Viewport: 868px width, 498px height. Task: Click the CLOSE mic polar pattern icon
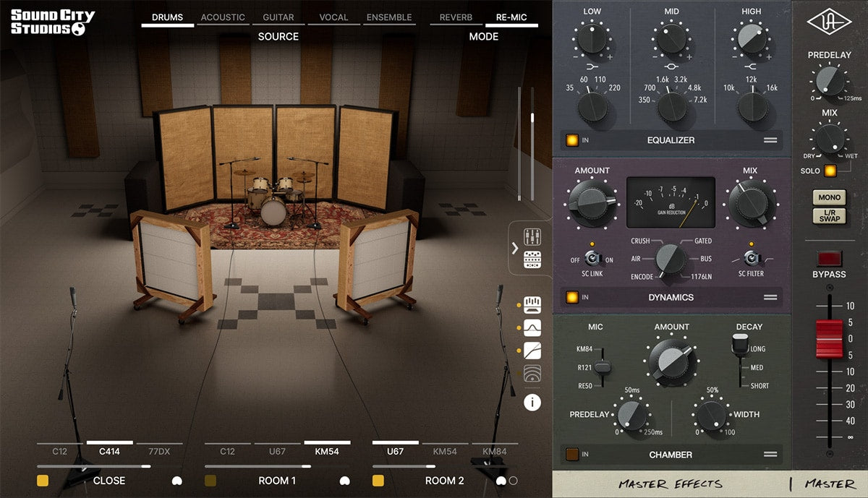pyautogui.click(x=176, y=481)
